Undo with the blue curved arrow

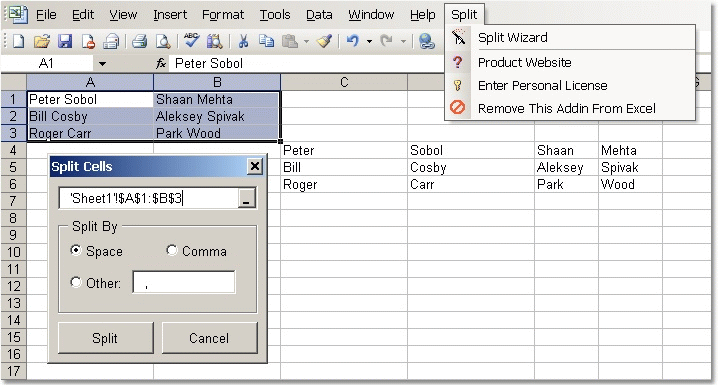click(x=353, y=41)
